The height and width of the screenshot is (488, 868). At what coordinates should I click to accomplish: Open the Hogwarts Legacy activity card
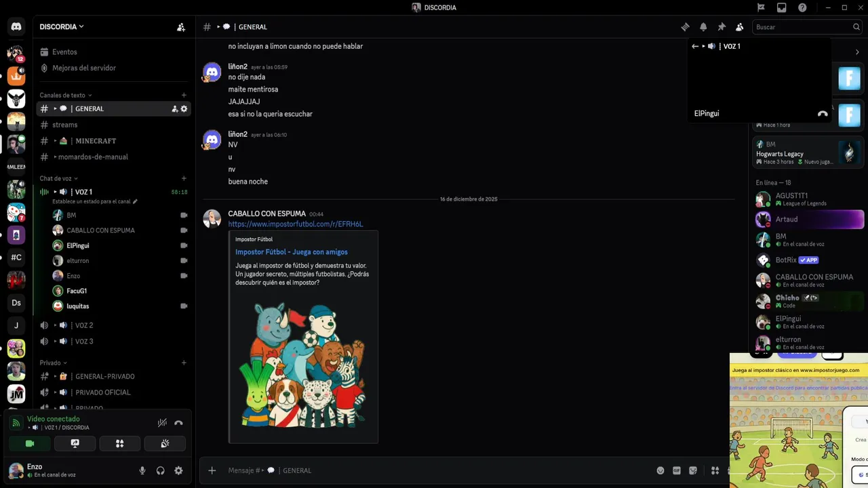click(x=807, y=153)
